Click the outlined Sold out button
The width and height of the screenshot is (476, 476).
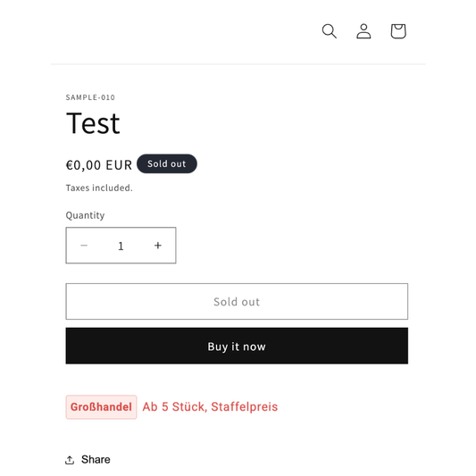[237, 302]
